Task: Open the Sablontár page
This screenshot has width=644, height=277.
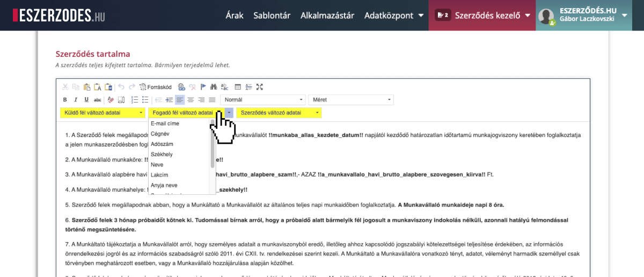Action: pos(272,15)
